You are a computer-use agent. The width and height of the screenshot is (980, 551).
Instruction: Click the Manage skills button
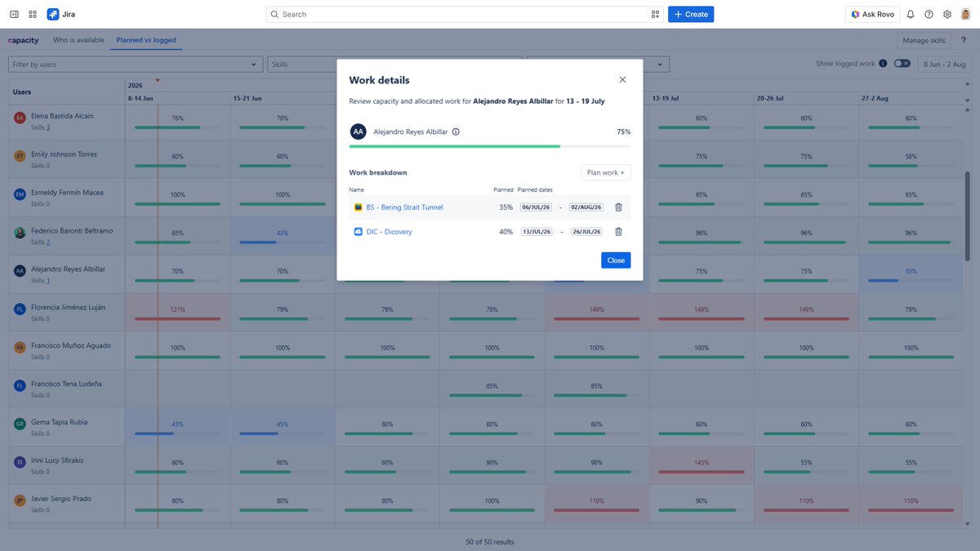click(924, 40)
